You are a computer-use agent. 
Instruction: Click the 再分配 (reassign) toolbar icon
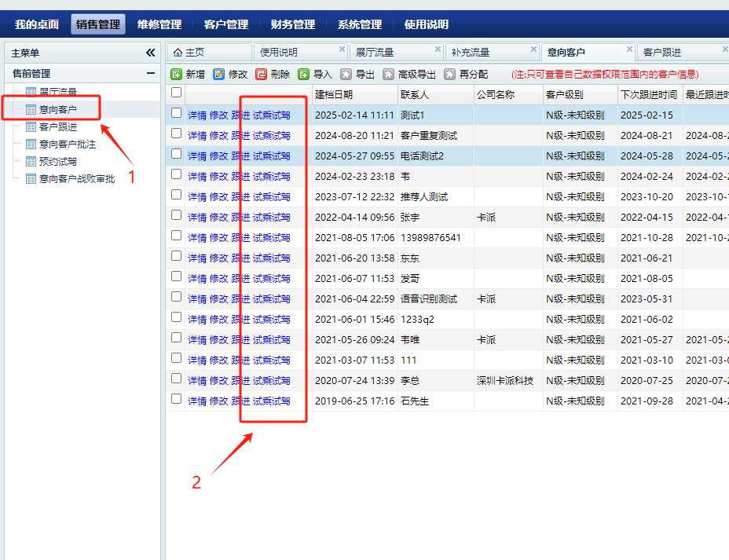pos(449,75)
